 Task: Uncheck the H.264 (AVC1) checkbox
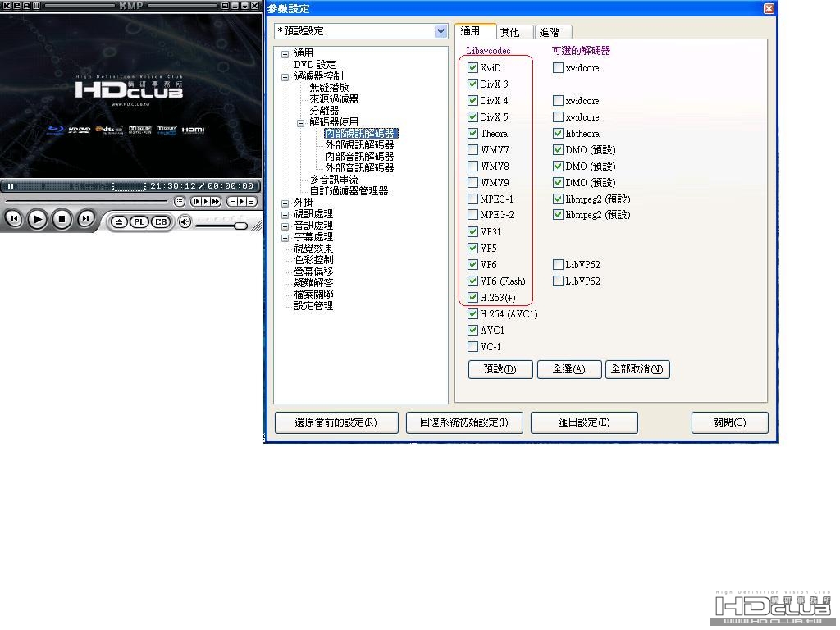point(472,313)
